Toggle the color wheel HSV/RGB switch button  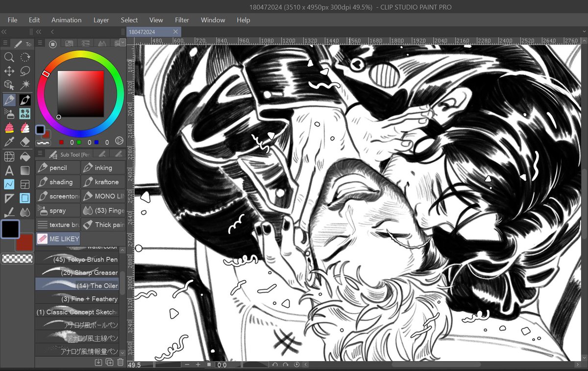pyautogui.click(x=119, y=141)
